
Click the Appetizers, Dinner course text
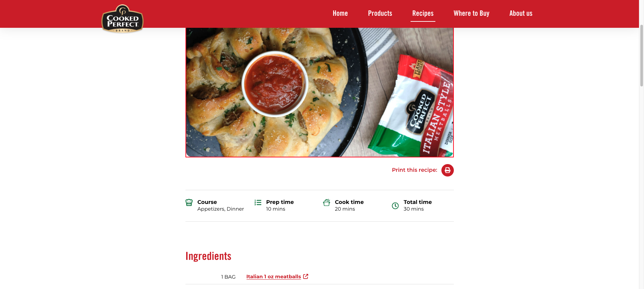(221, 209)
